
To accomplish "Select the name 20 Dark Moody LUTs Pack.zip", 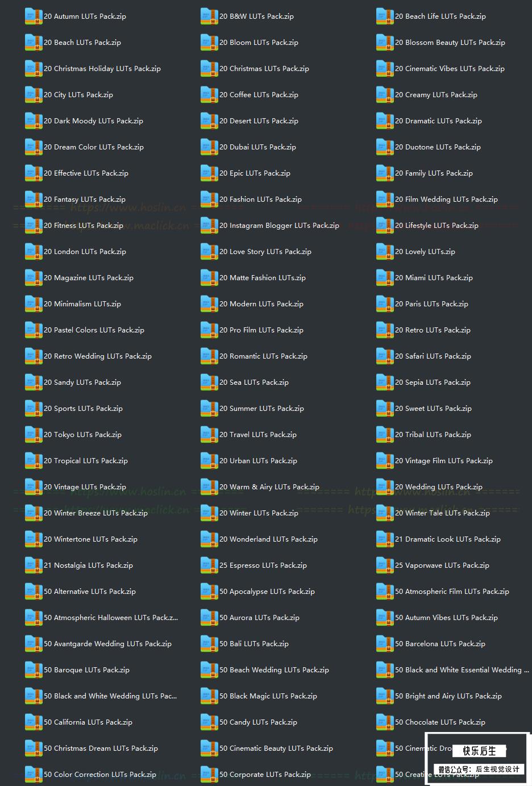I will [93, 121].
